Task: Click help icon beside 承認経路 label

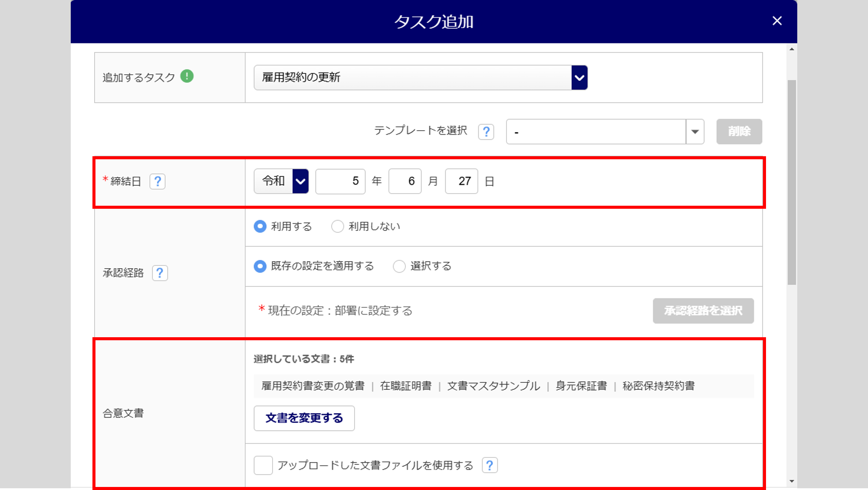Action: [160, 273]
